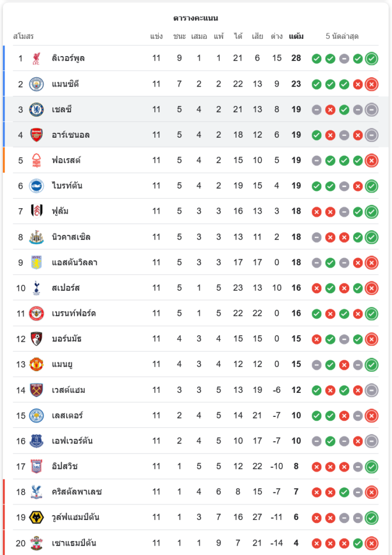
Task: Click the สโมสร club column header
Action: (23, 37)
